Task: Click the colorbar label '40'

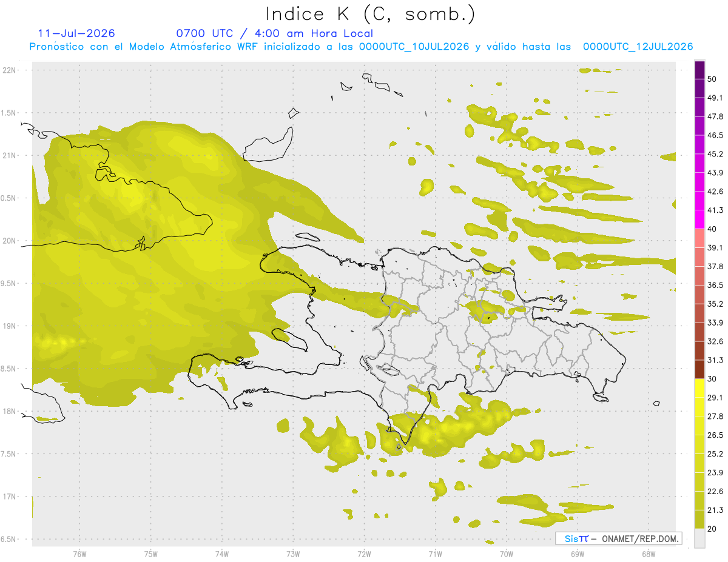Action: click(712, 229)
